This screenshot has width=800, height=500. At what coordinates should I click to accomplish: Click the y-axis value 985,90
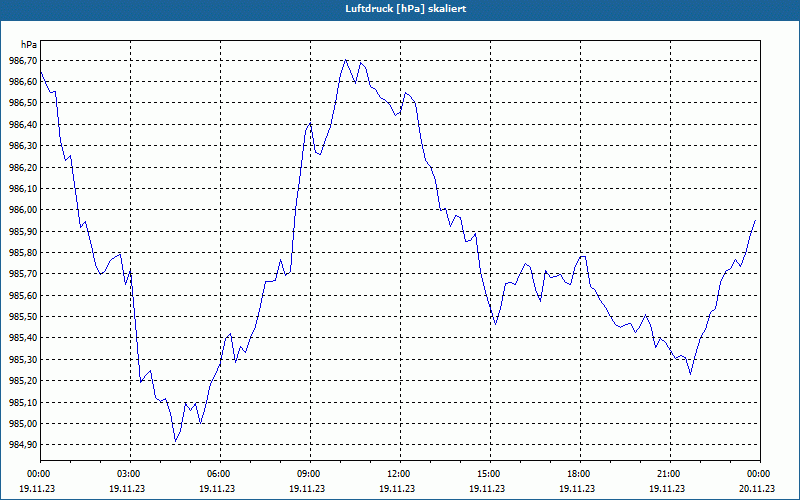click(x=23, y=231)
